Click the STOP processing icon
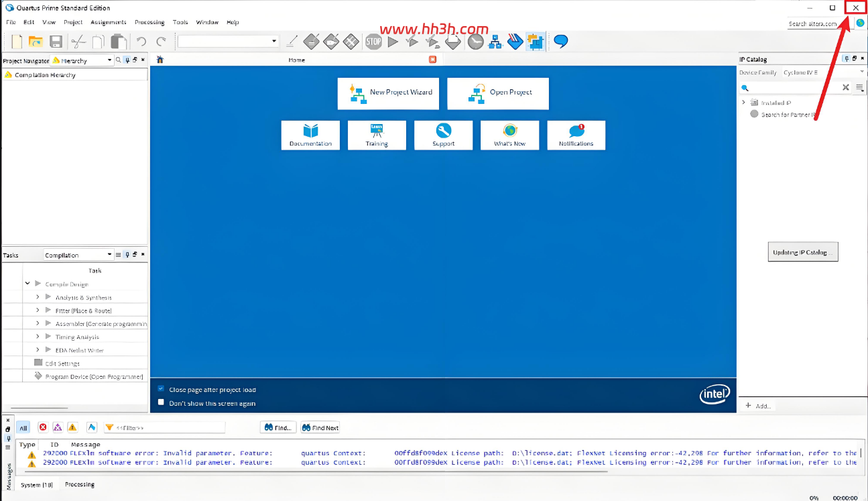The width and height of the screenshot is (868, 501). click(373, 42)
